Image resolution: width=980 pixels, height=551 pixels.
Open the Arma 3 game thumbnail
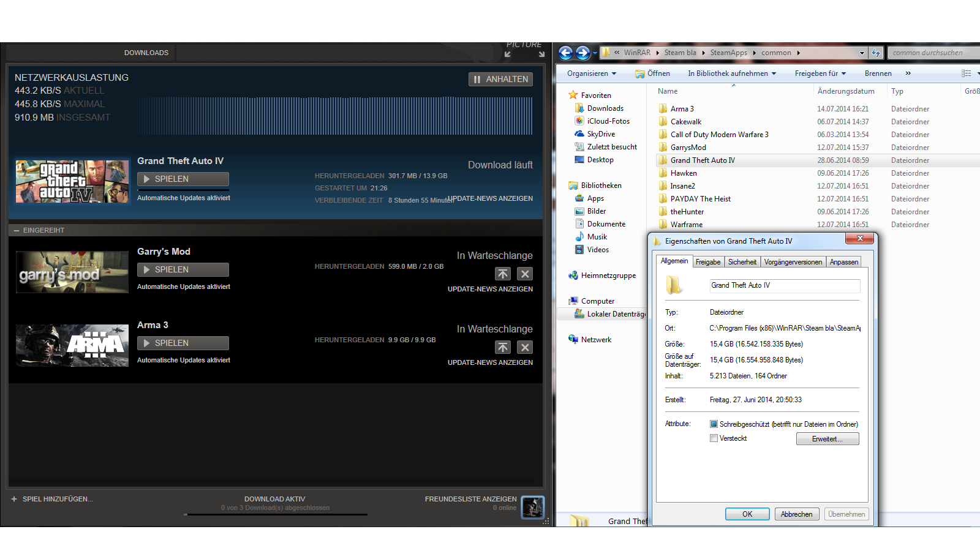[72, 346]
